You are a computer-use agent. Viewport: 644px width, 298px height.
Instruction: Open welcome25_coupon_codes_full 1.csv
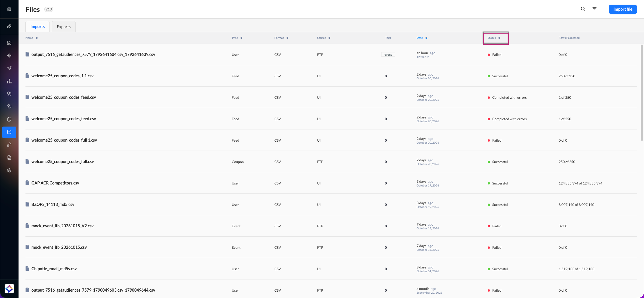point(64,140)
